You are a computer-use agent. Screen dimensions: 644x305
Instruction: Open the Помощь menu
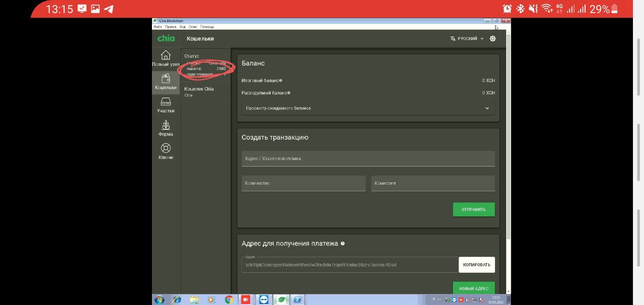click(207, 27)
